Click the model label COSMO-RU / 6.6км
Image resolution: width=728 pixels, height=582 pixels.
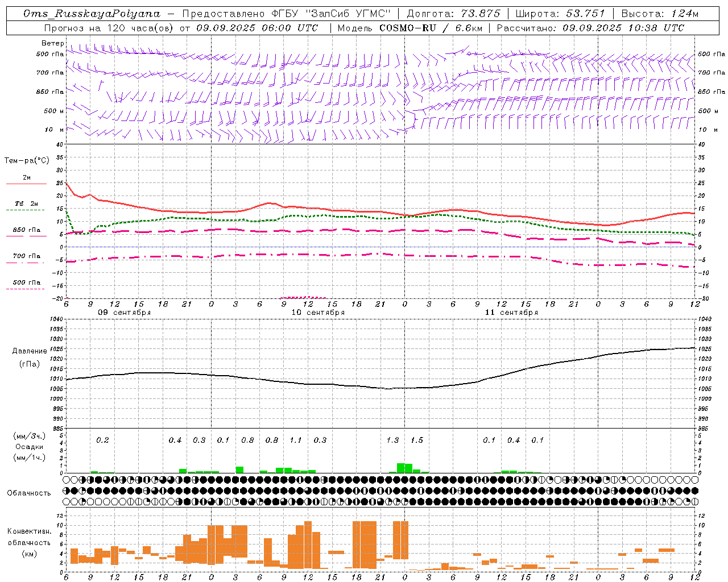pos(431,28)
